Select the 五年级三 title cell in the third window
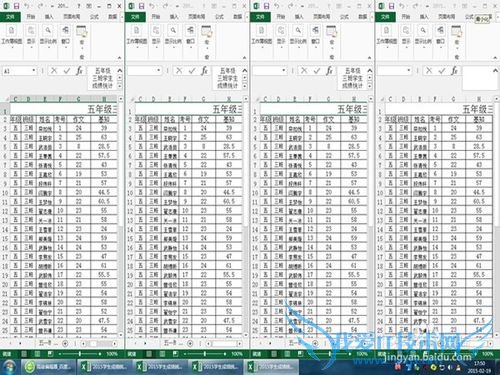 [314, 109]
